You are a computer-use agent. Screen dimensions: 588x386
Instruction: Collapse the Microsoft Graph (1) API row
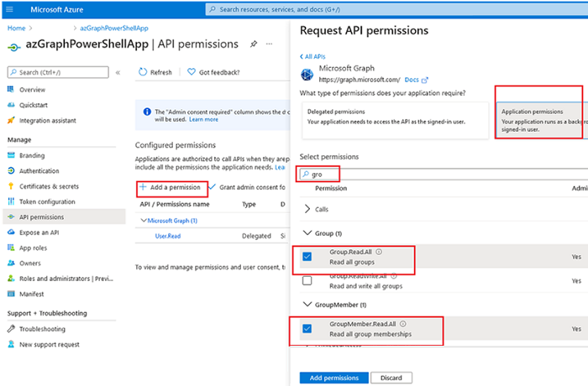(x=142, y=221)
